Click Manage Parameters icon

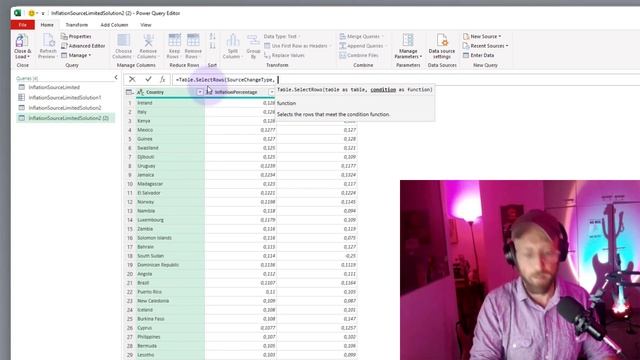(x=408, y=40)
